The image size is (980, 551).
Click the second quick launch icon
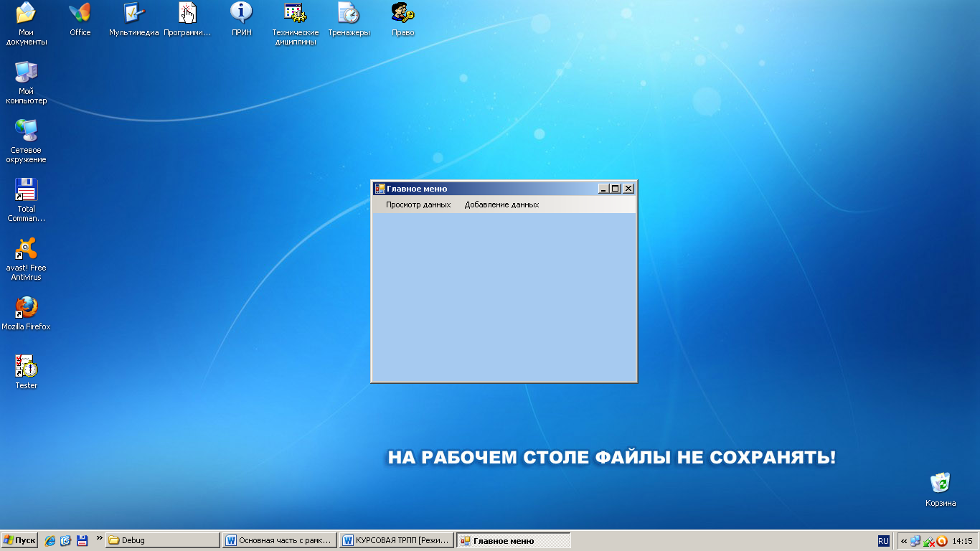click(x=65, y=541)
